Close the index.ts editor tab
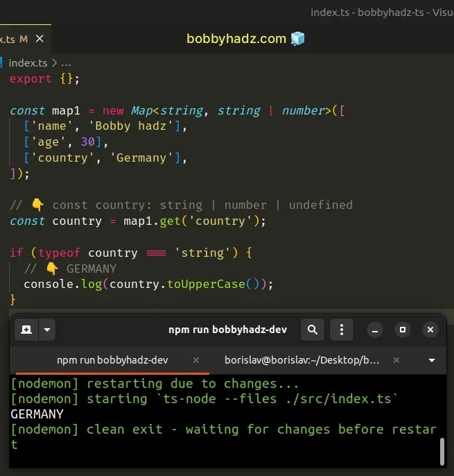Image resolution: width=454 pixels, height=476 pixels. pos(40,39)
